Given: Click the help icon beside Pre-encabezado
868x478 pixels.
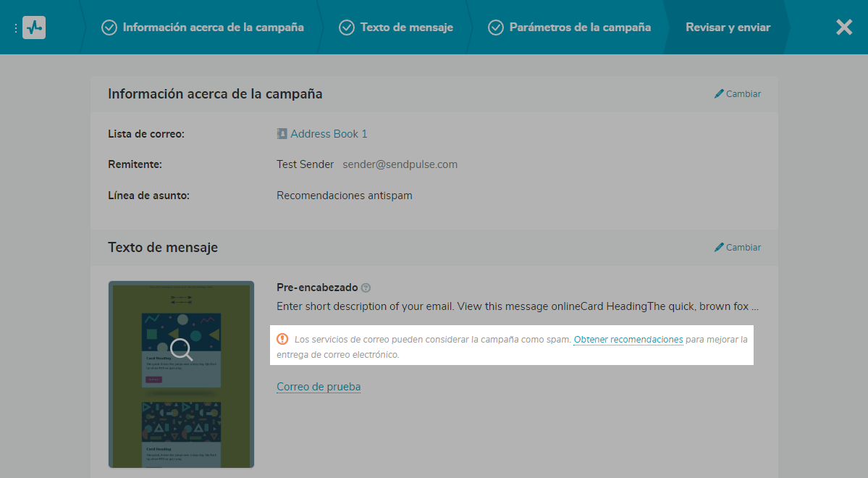Looking at the screenshot, I should (366, 288).
